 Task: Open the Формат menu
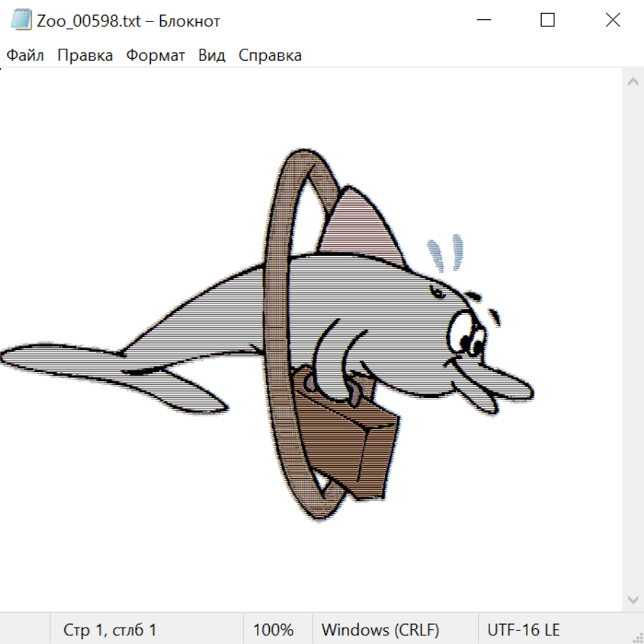(155, 56)
